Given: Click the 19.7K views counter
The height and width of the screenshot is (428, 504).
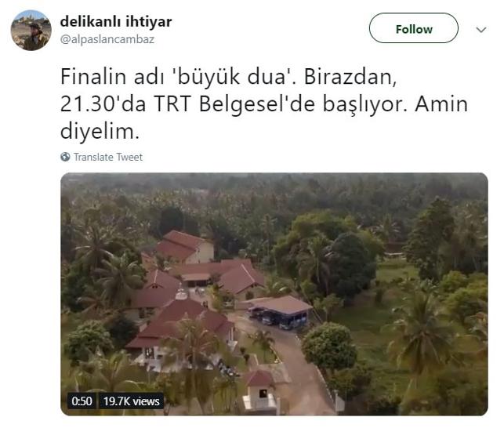Looking at the screenshot, I should point(131,401).
